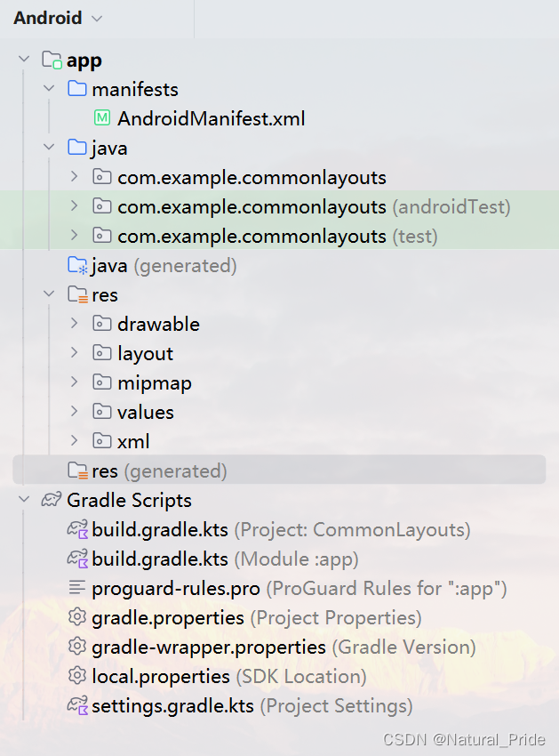Collapse the app node
This screenshot has height=756, width=559.
(23, 60)
